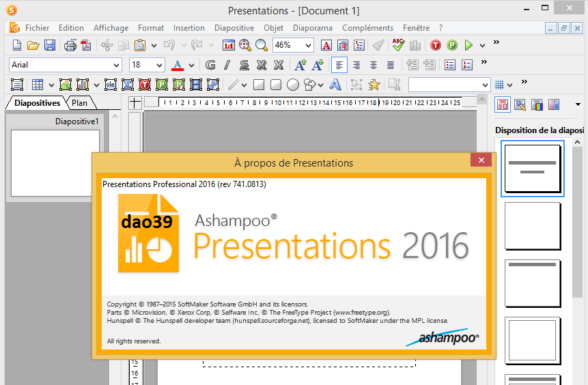Click the TextArt letter A icon

pyautogui.click(x=335, y=85)
